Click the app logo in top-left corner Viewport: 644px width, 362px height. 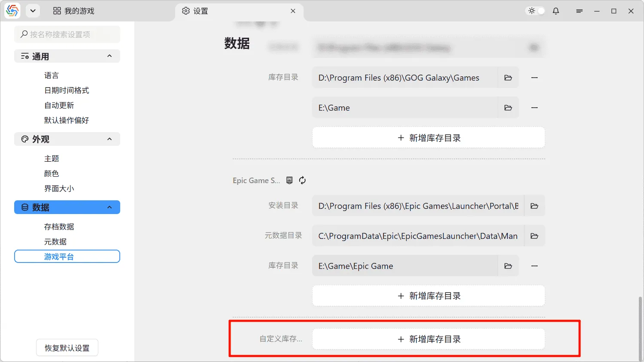pos(12,11)
